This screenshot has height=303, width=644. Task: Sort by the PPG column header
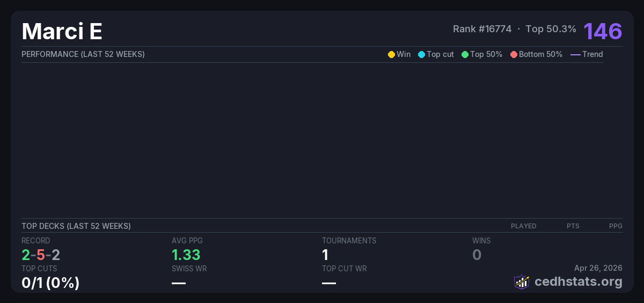click(616, 226)
